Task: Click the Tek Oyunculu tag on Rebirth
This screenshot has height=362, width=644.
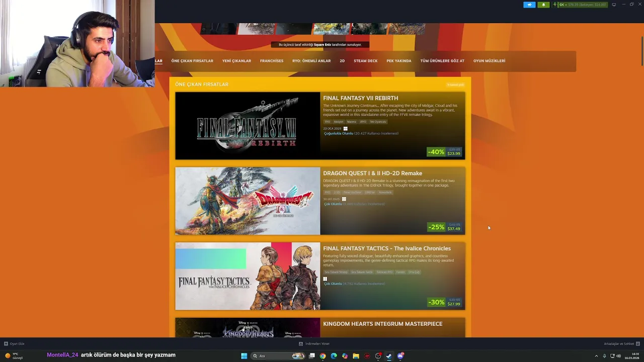Action: (378, 122)
